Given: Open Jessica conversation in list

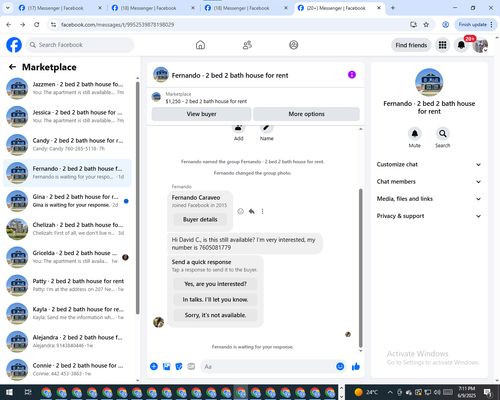Looking at the screenshot, I should click(67, 116).
